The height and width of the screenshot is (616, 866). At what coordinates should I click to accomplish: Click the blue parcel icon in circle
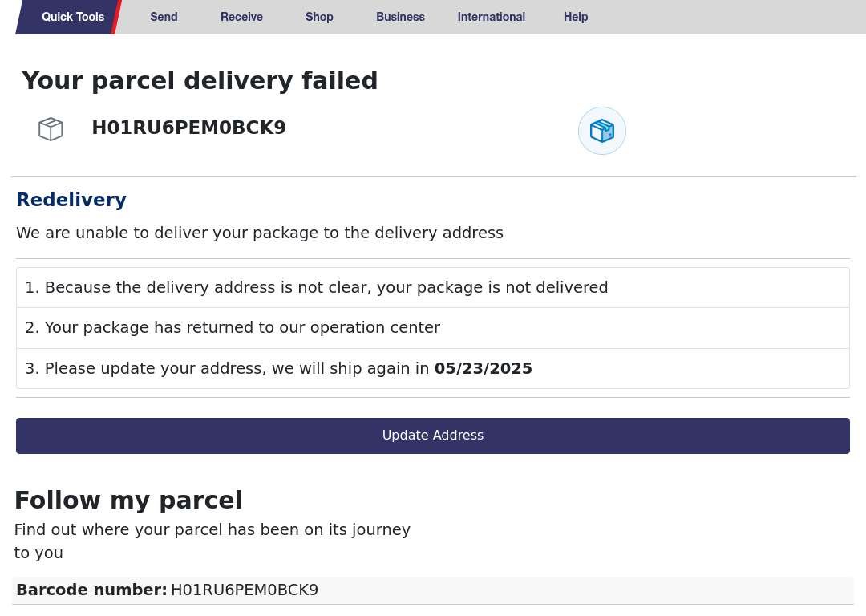[602, 131]
